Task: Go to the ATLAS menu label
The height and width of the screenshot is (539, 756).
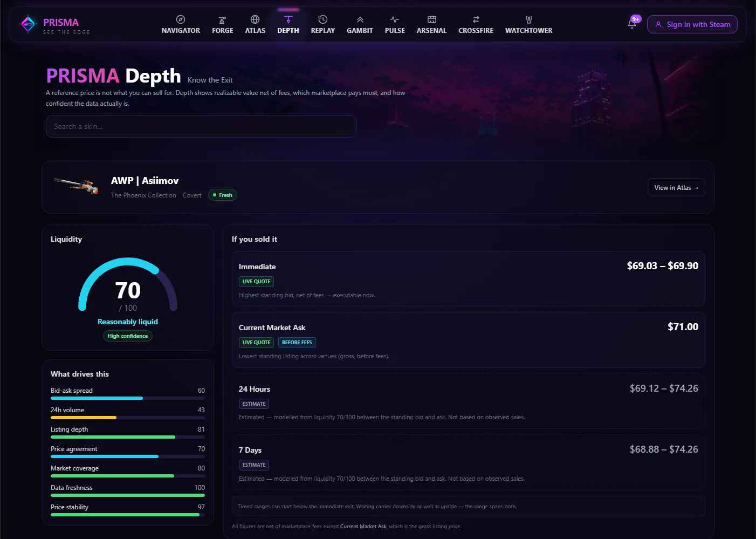Action: (x=255, y=31)
